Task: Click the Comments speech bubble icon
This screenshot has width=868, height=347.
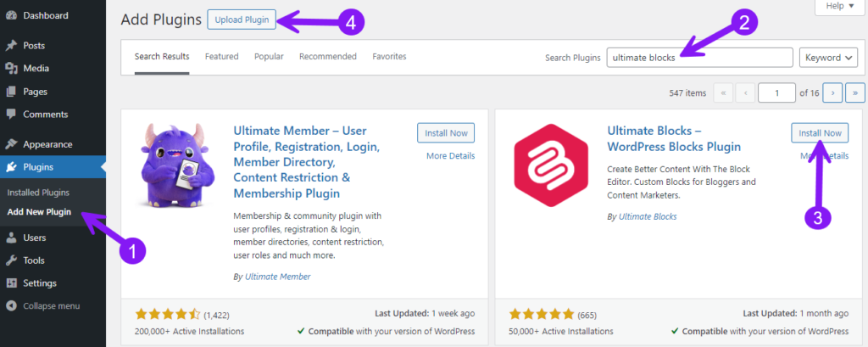Action: [11, 115]
